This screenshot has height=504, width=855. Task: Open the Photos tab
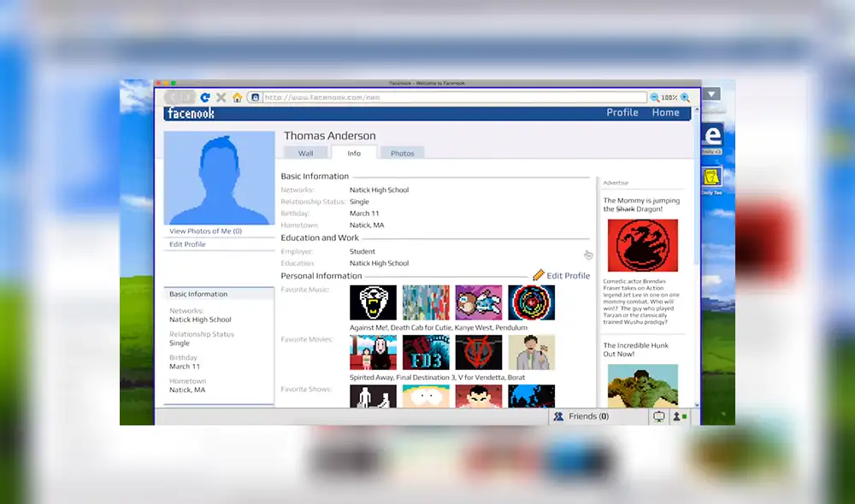coord(402,152)
